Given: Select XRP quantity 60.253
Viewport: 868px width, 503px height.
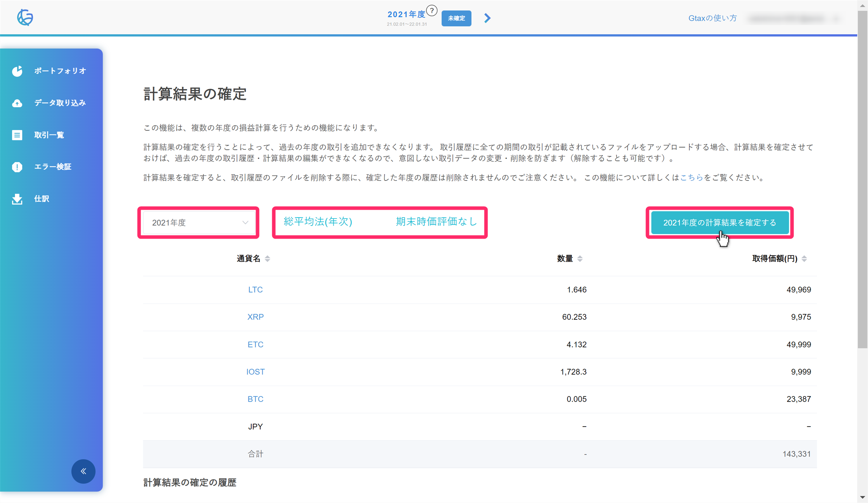Looking at the screenshot, I should point(574,317).
